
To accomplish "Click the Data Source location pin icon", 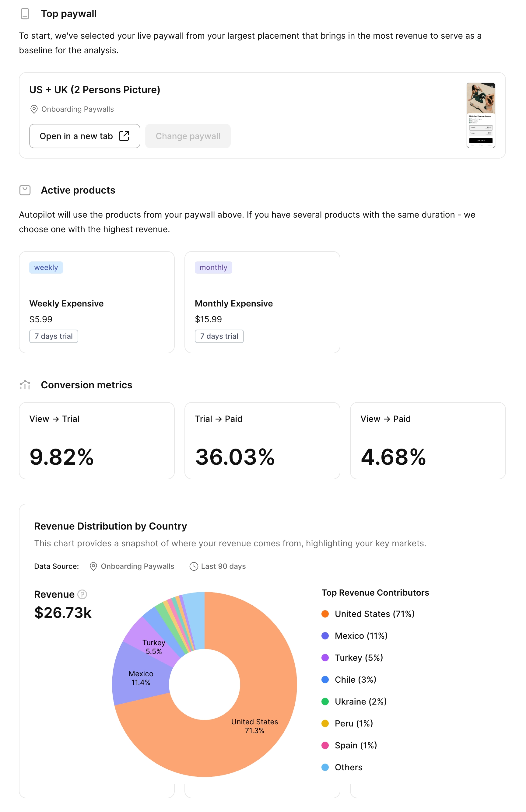I will [x=93, y=566].
